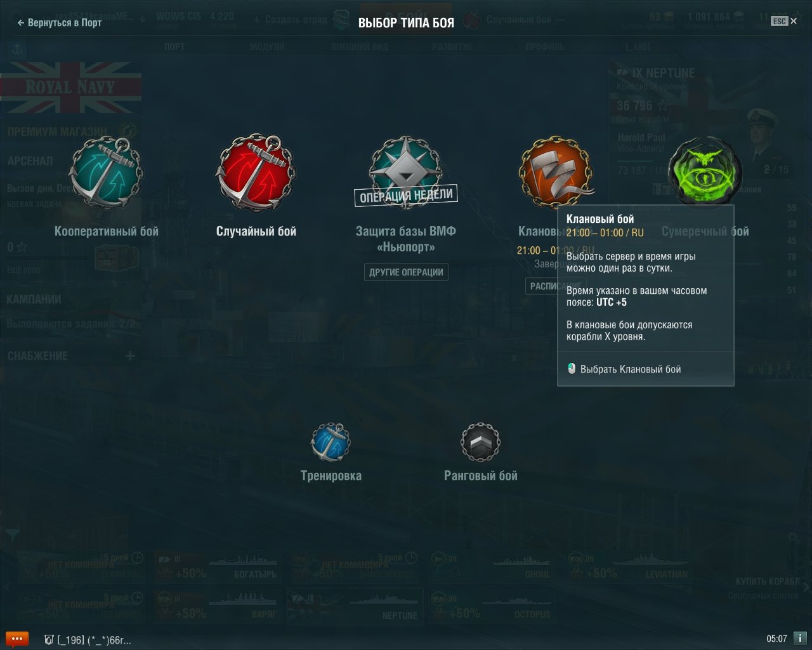Click the 'Случайный бой' label
Screen dimensions: 812x650
click(x=256, y=231)
